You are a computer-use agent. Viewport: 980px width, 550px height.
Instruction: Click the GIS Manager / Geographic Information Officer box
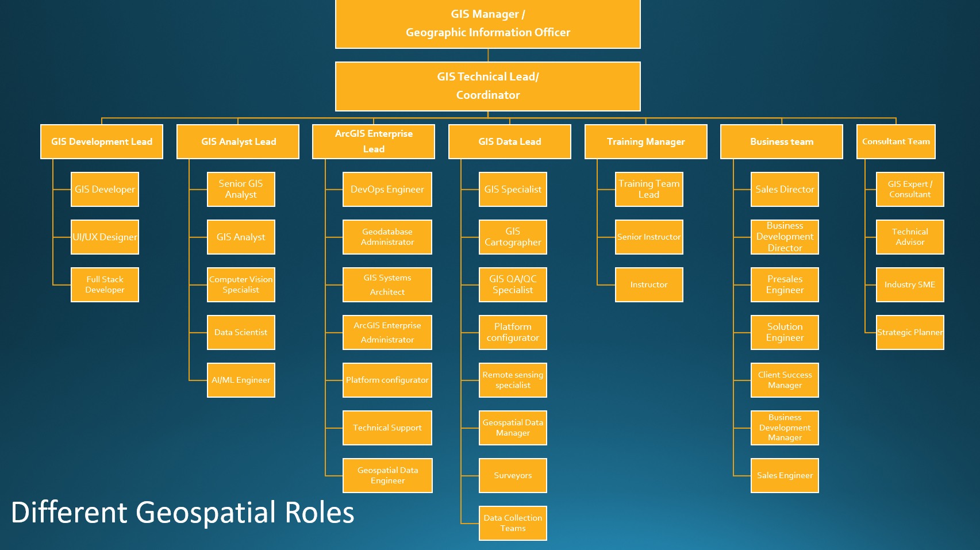(488, 24)
